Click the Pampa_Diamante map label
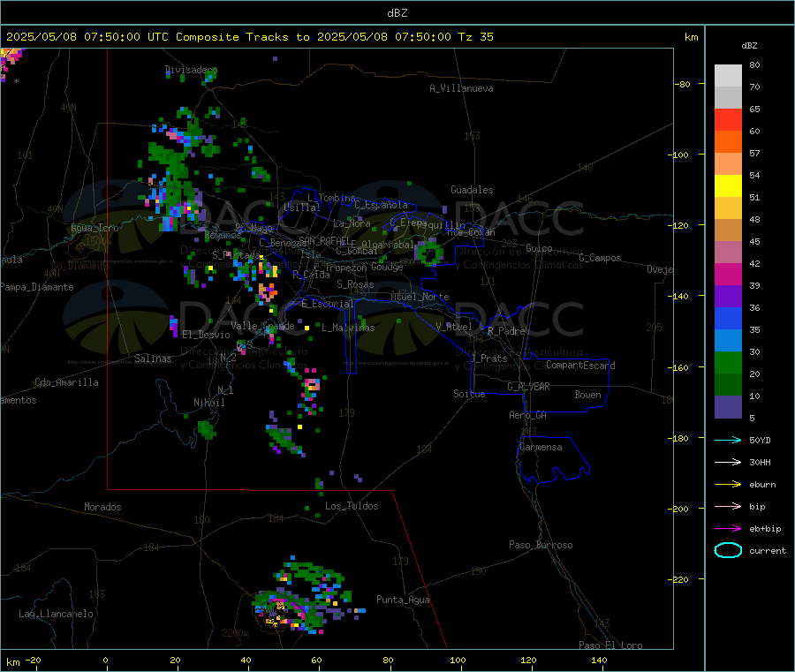 pos(37,287)
